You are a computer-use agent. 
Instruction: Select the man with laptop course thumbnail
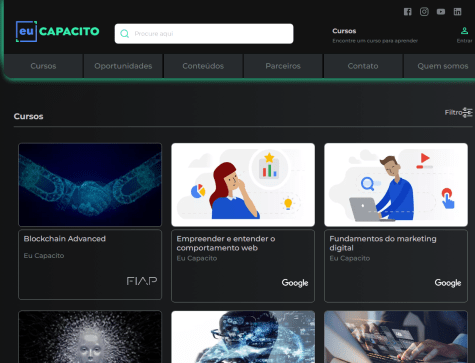point(396,185)
